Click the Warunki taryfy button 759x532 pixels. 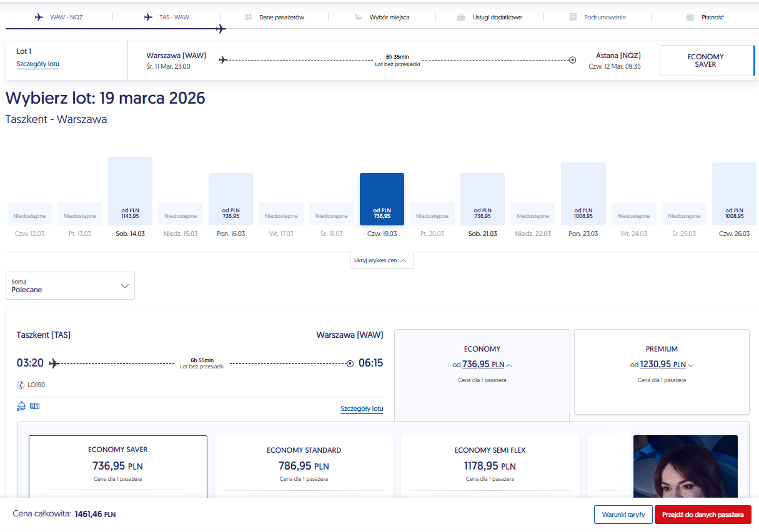(623, 515)
